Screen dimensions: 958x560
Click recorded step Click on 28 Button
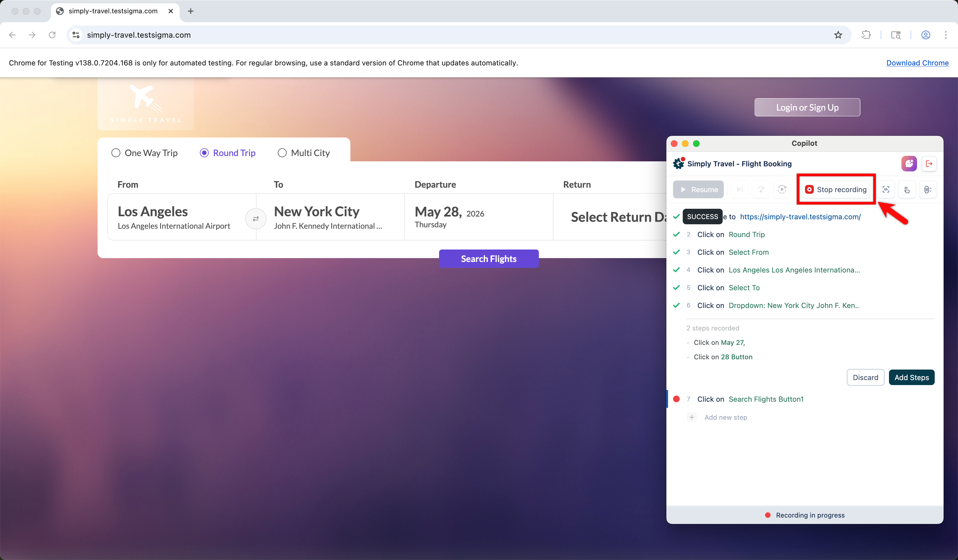(723, 357)
